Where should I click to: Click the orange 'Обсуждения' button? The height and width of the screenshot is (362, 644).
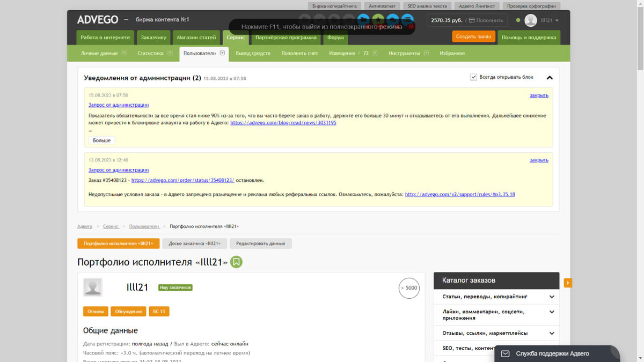128,311
